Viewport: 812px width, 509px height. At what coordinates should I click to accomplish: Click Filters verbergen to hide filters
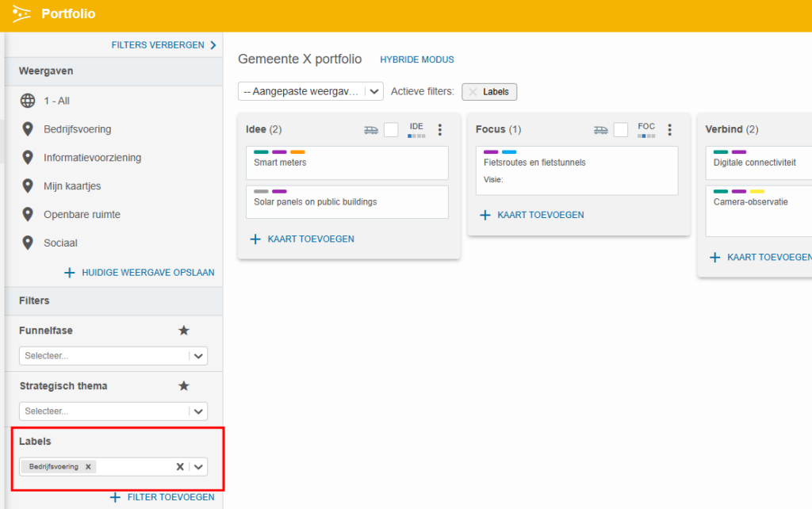[163, 45]
